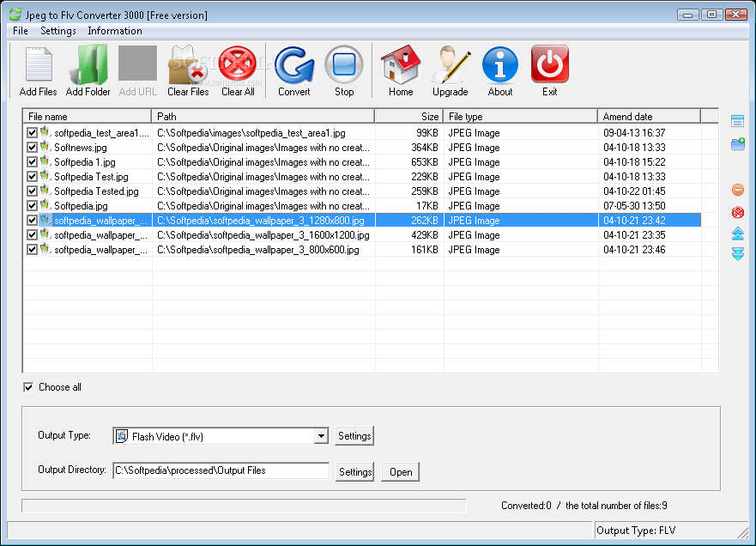Move the selected file up with arrow icon

coord(738,234)
